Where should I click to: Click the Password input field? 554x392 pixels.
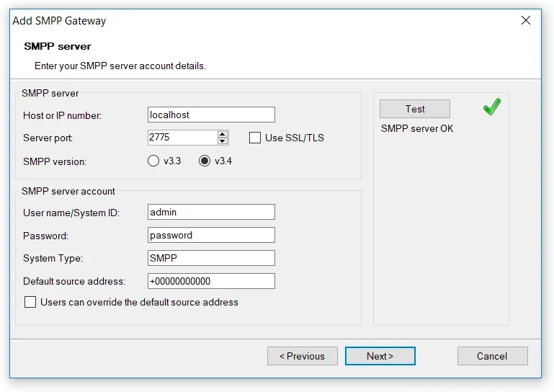(211, 235)
